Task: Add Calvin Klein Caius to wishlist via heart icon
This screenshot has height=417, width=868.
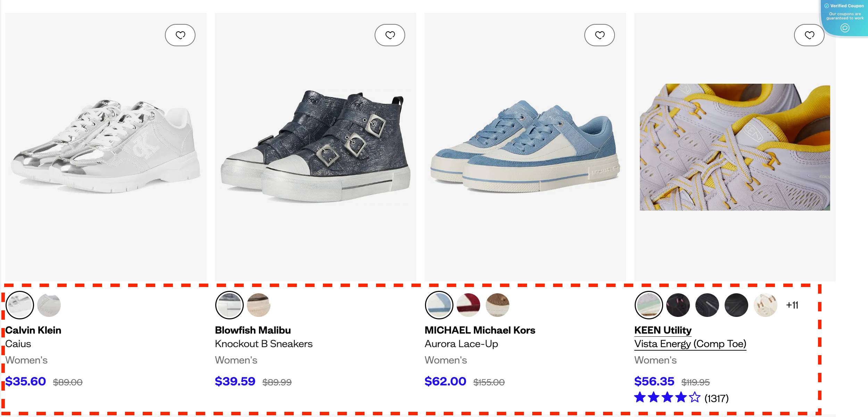Action: click(x=180, y=35)
